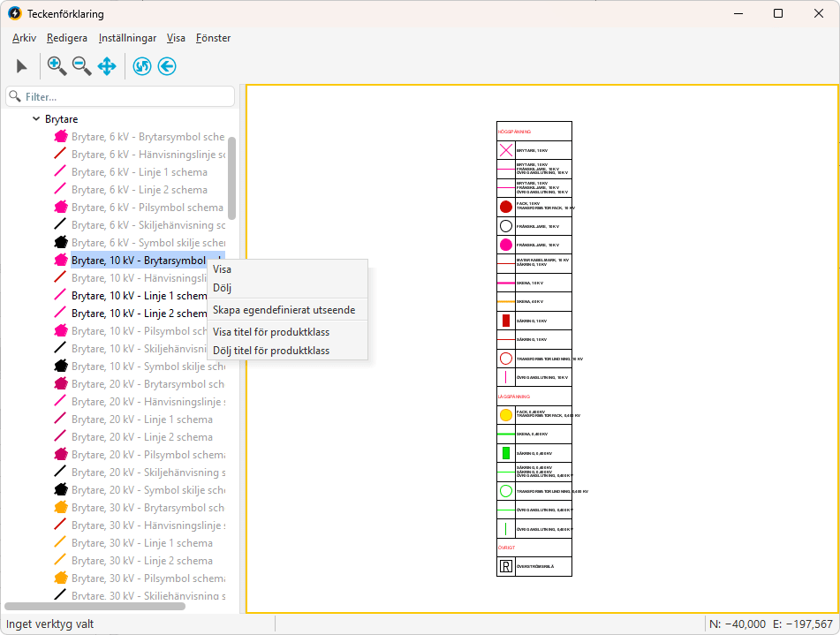The image size is (840, 635).
Task: Click into the Filter search field
Action: click(x=124, y=96)
